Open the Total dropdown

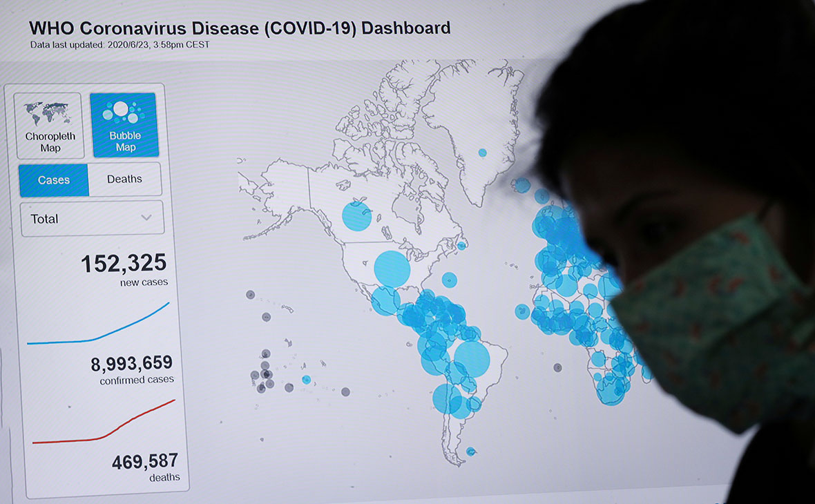92,219
